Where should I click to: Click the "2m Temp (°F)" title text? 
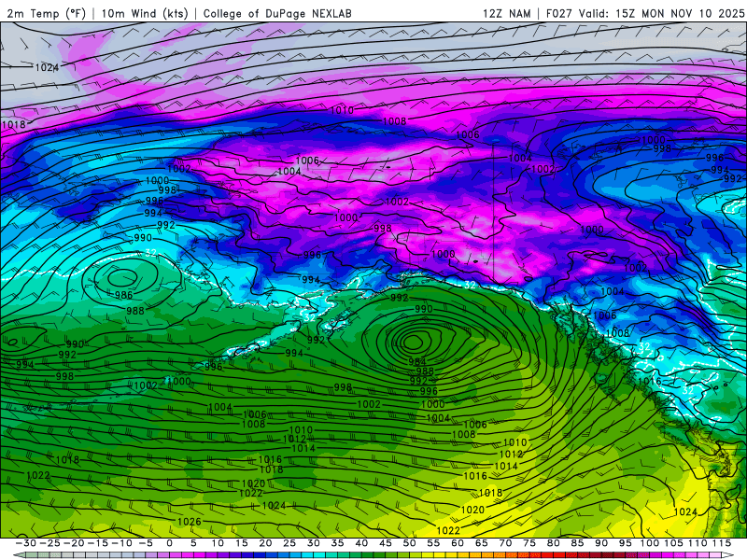(46, 13)
